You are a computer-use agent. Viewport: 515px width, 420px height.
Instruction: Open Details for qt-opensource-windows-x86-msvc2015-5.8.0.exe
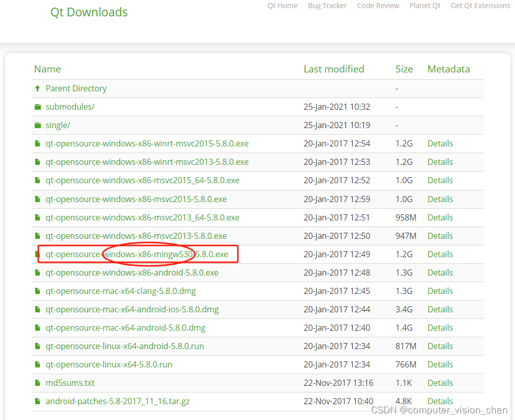(x=440, y=199)
